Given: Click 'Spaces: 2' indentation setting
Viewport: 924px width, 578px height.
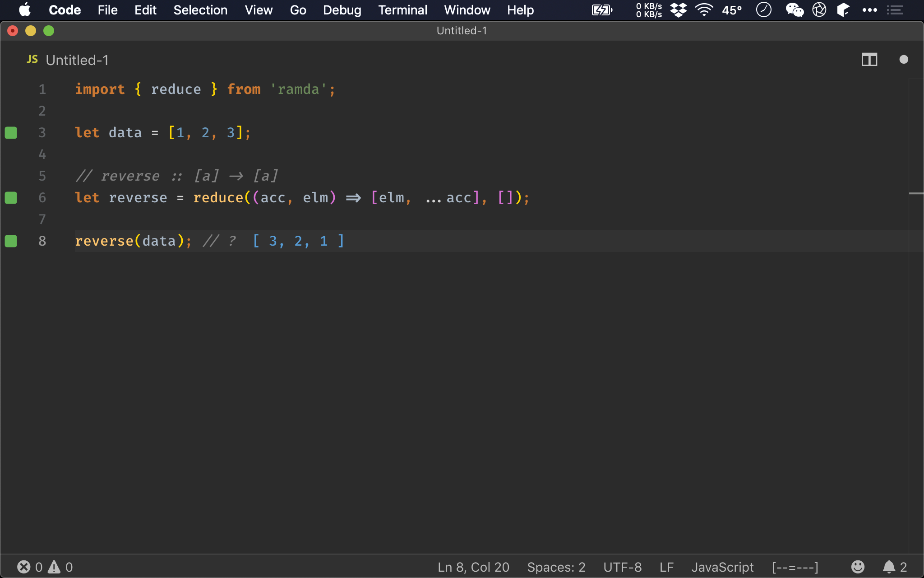Looking at the screenshot, I should coord(556,567).
